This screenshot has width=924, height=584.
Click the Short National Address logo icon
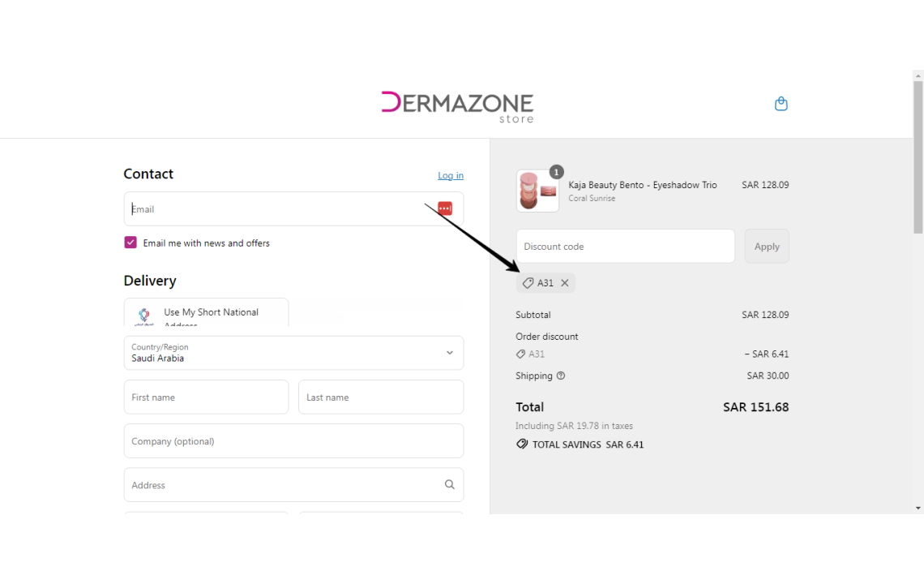point(143,316)
